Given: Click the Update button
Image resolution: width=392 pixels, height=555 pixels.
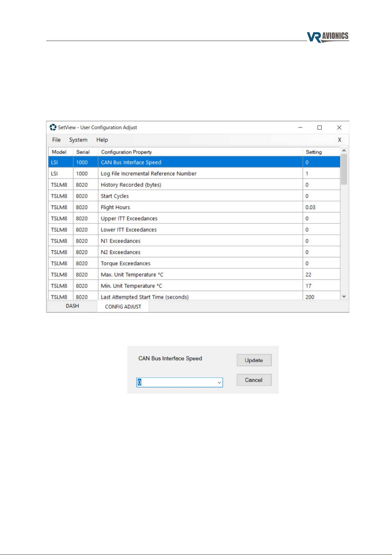Looking at the screenshot, I should (254, 360).
